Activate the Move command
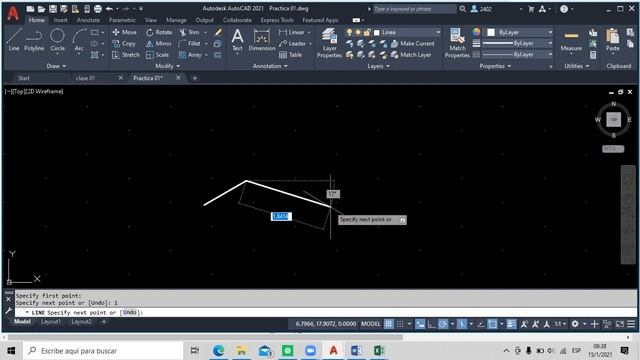Image resolution: width=640 pixels, height=360 pixels. coord(124,32)
